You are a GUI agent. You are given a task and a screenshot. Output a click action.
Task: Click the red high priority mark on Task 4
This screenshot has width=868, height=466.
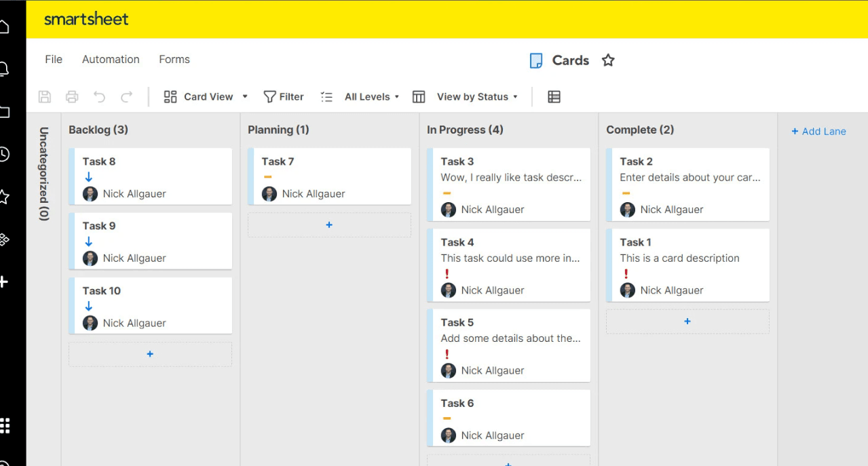click(x=447, y=274)
